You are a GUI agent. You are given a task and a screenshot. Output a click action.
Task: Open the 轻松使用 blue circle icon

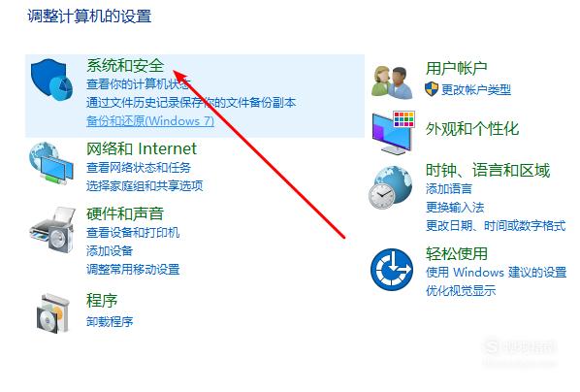[392, 270]
